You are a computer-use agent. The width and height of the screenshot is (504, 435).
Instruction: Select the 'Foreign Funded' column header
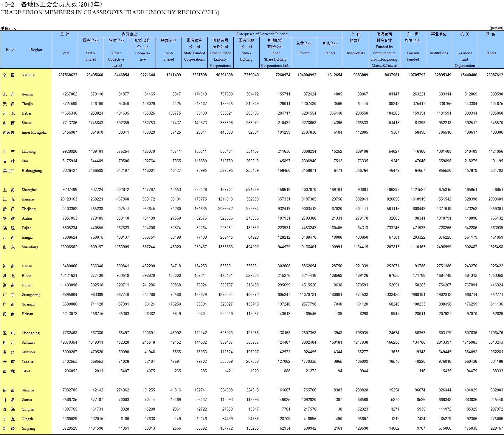point(413,56)
